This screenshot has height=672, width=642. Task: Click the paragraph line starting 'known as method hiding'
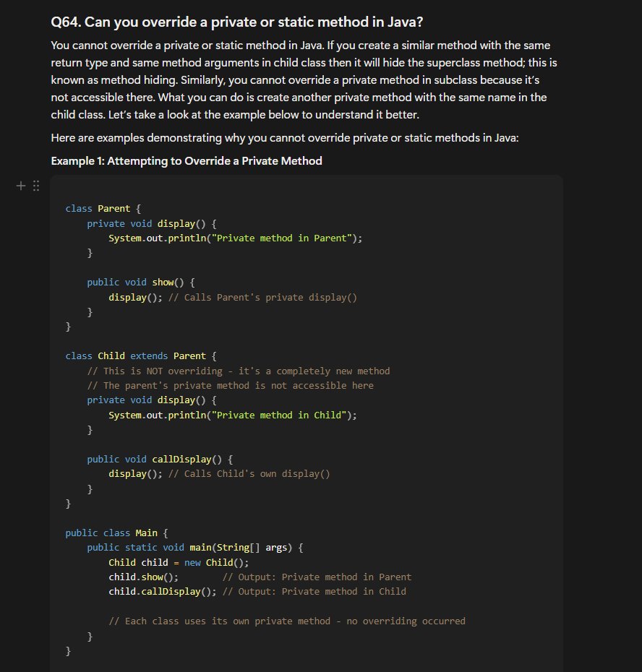pos(295,80)
